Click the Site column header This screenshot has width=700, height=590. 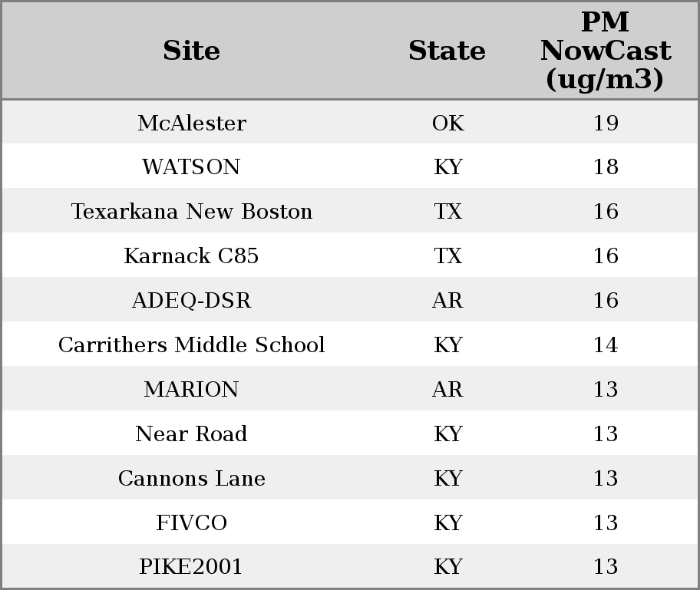click(191, 51)
